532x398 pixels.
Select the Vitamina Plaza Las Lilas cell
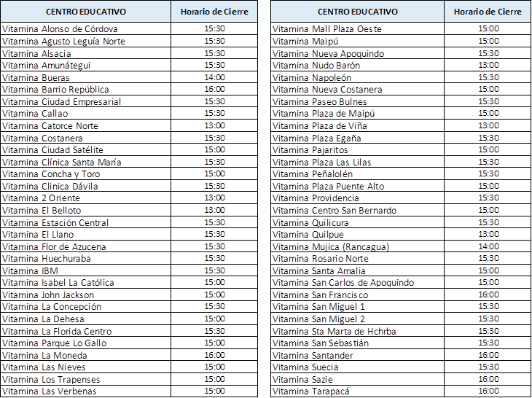pos(358,162)
